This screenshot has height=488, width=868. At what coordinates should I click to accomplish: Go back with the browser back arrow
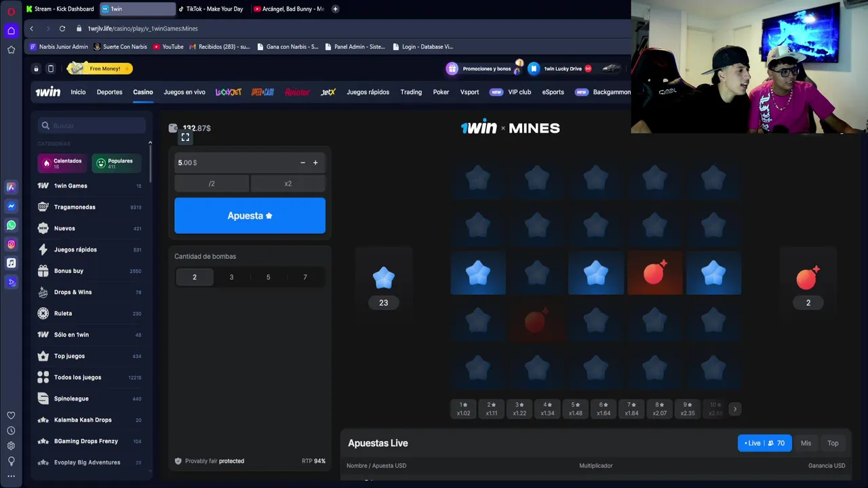(x=31, y=28)
